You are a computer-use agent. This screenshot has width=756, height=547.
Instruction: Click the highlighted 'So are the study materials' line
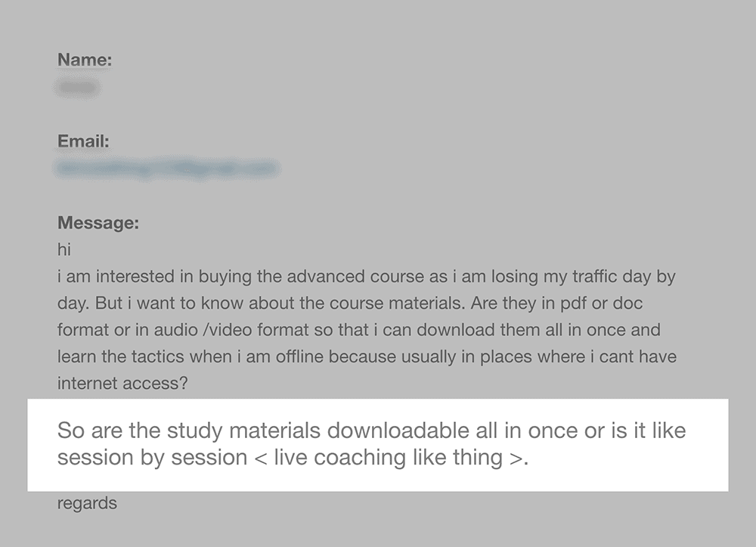[371, 430]
